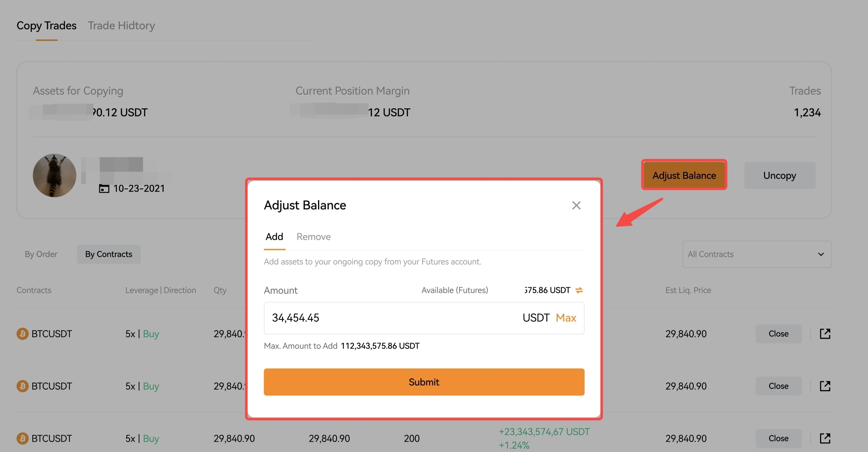Image resolution: width=868 pixels, height=452 pixels.
Task: Switch to the Remove tab in dialog
Action: click(x=314, y=237)
